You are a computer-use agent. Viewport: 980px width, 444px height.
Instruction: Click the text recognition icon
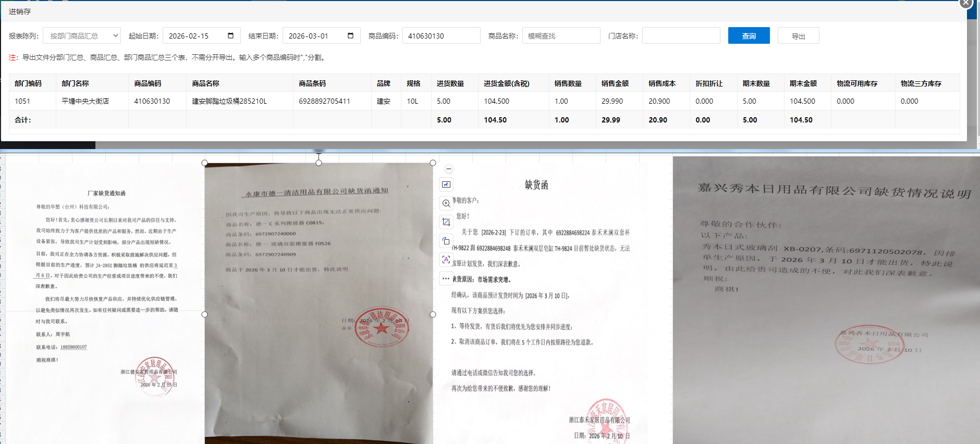click(x=446, y=260)
